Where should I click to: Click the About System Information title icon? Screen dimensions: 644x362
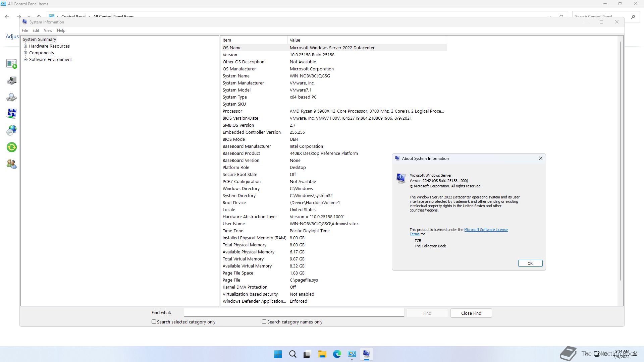point(397,158)
